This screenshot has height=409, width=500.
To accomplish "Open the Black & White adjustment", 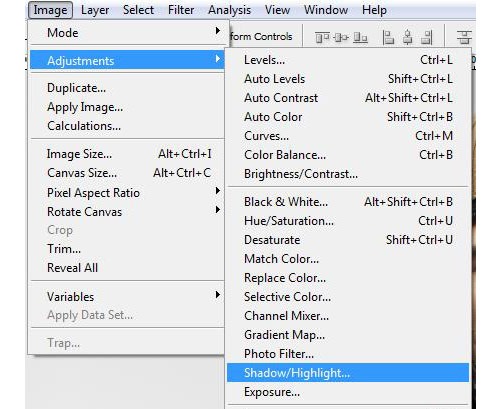I will 348,202.
